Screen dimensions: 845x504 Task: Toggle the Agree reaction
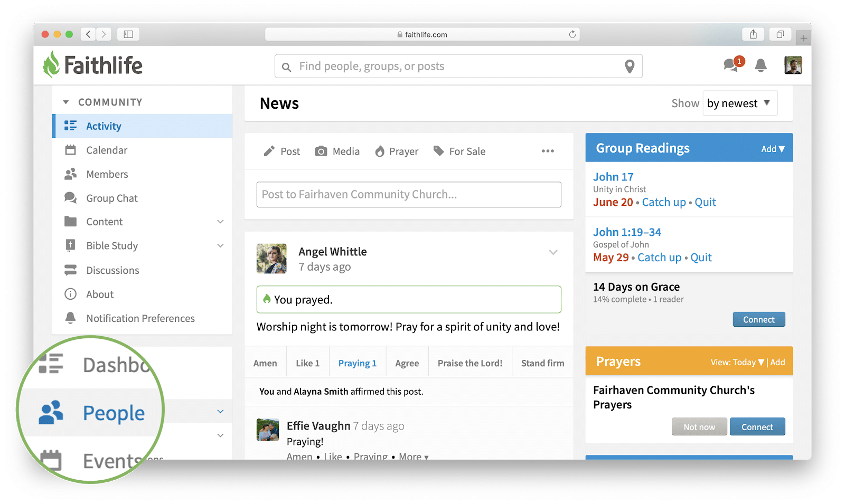tap(407, 363)
